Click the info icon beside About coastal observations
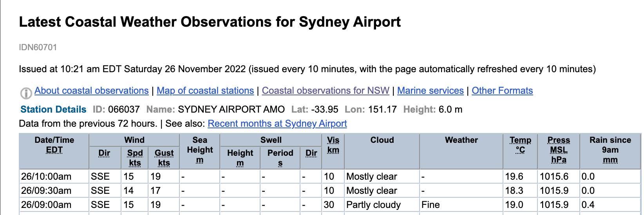 pyautogui.click(x=26, y=93)
